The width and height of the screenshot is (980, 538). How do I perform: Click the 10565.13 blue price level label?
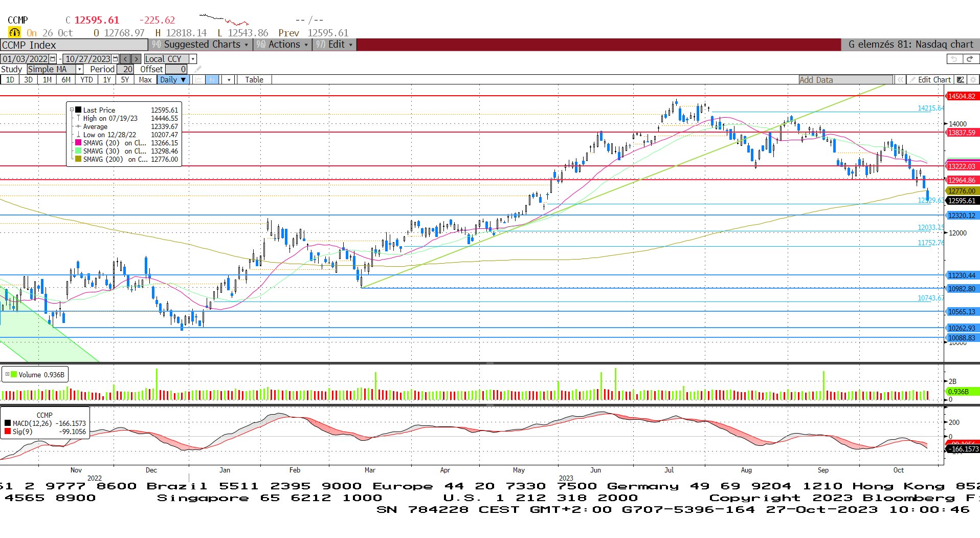point(962,312)
